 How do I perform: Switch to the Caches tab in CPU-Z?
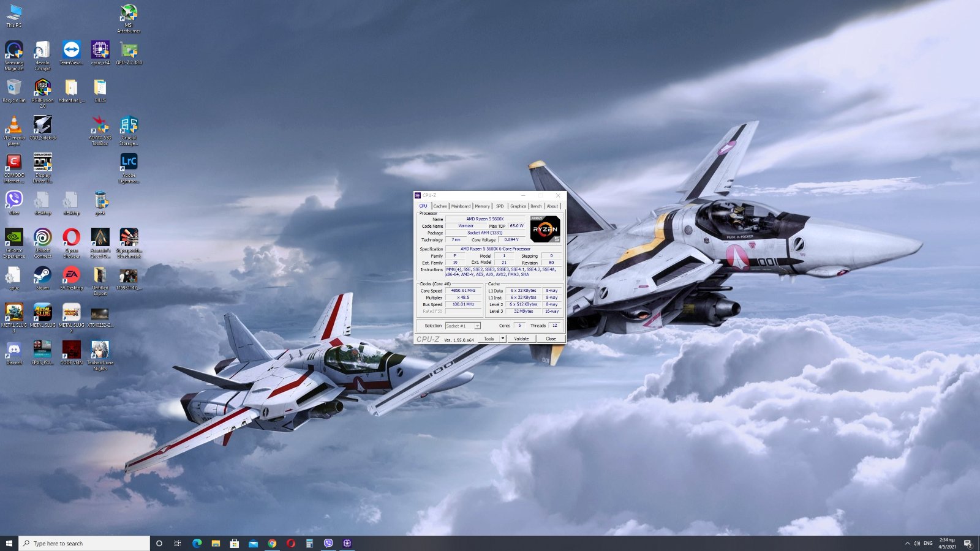click(x=440, y=206)
